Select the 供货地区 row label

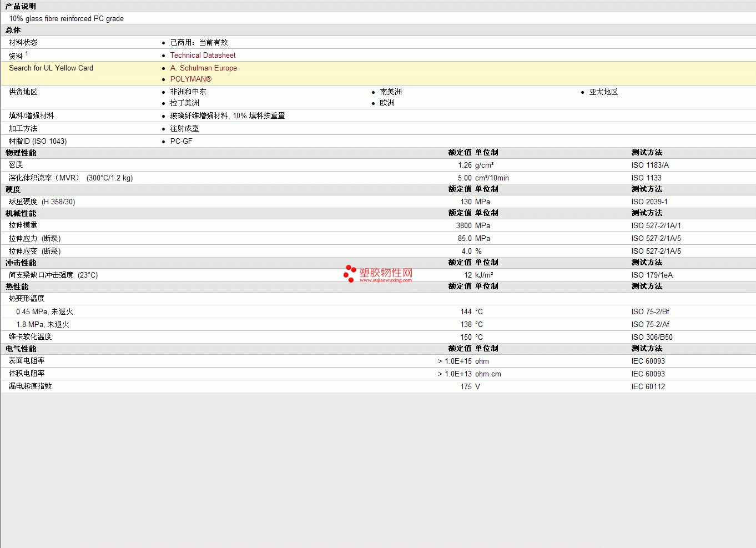(23, 92)
